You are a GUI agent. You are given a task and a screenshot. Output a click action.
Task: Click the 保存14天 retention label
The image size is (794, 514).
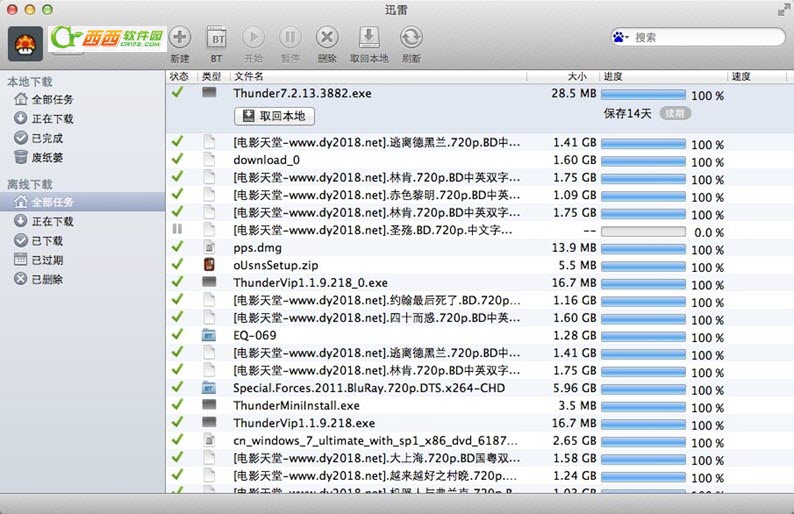pyautogui.click(x=627, y=113)
